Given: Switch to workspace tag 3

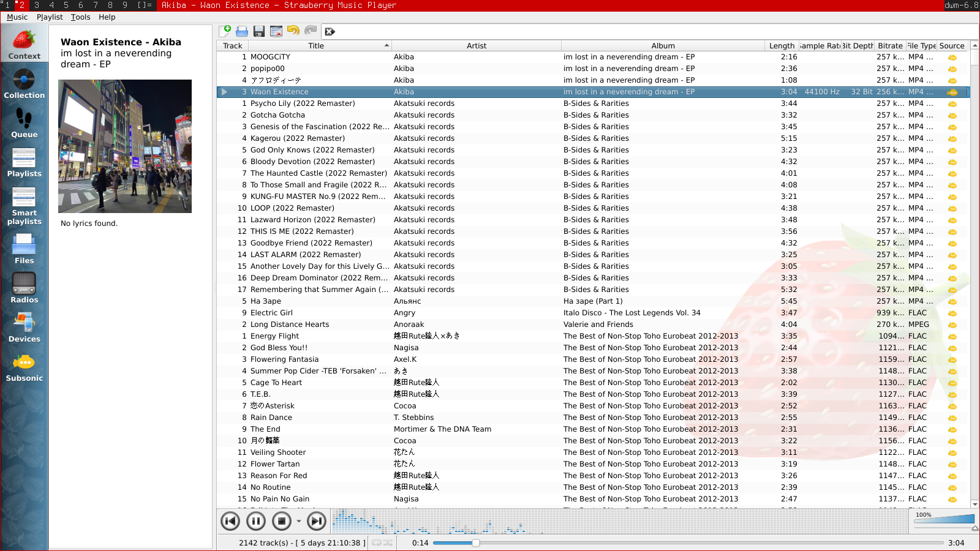Looking at the screenshot, I should pyautogui.click(x=37, y=5).
